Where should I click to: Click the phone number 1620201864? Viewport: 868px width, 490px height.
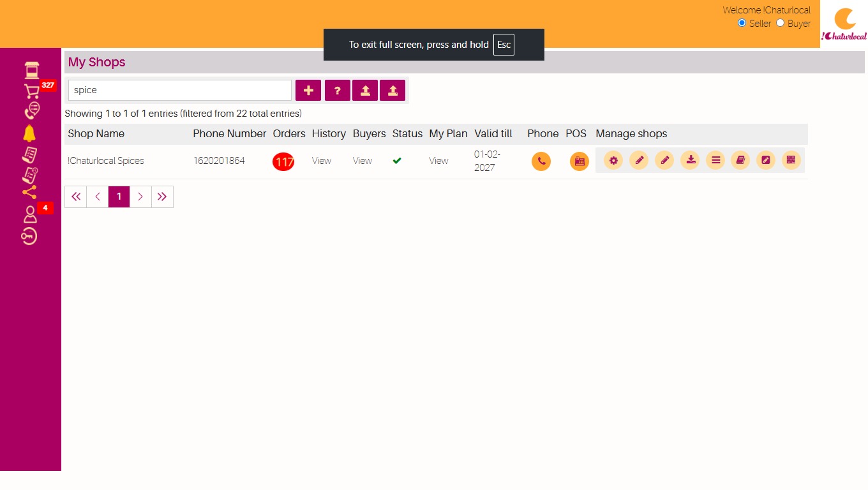pyautogui.click(x=219, y=161)
